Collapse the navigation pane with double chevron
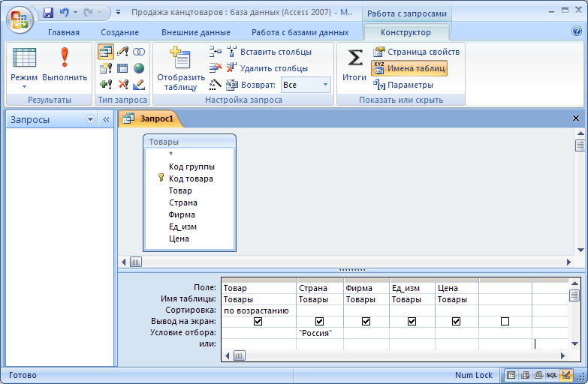Viewport: 588px width, 384px height. pos(106,119)
